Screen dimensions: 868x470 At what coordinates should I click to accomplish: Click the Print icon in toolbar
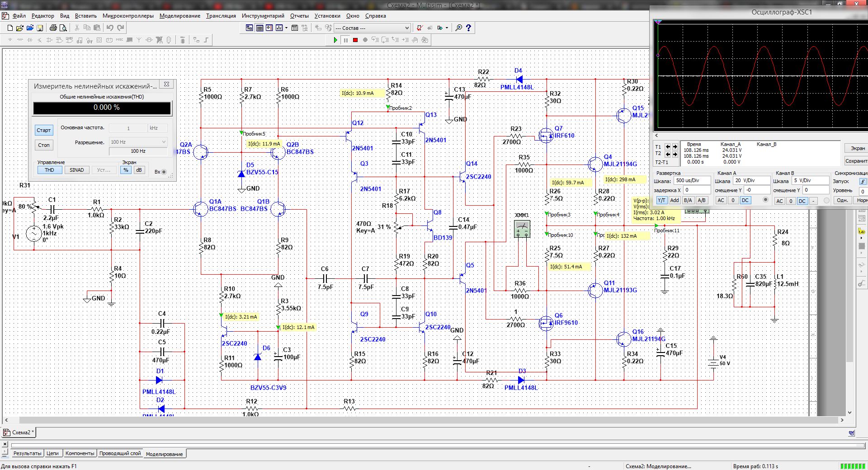click(x=53, y=28)
